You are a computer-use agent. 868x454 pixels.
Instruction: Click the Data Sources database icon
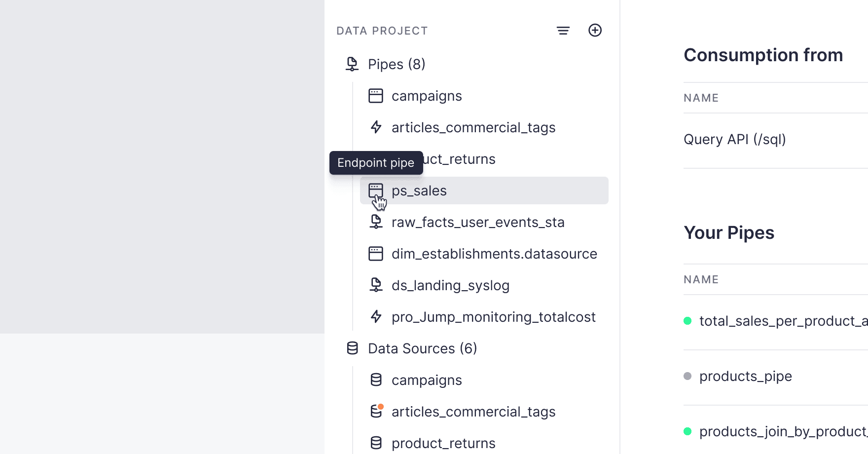(x=352, y=348)
